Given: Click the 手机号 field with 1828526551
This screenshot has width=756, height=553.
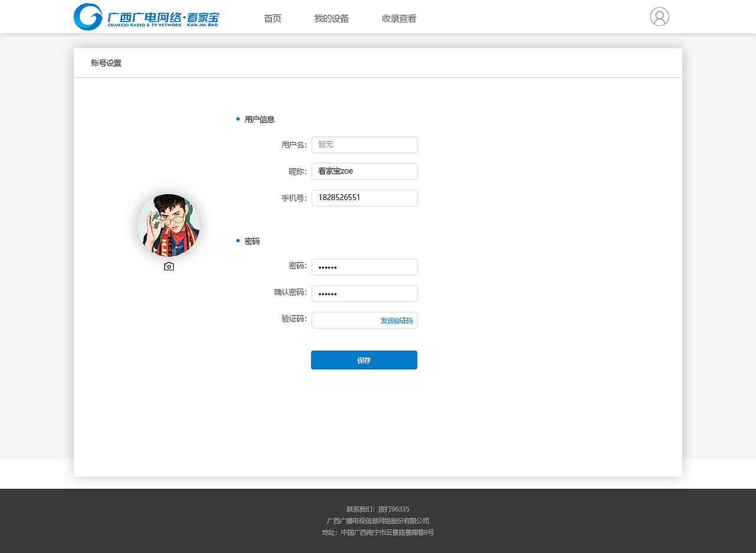Looking at the screenshot, I should (364, 198).
